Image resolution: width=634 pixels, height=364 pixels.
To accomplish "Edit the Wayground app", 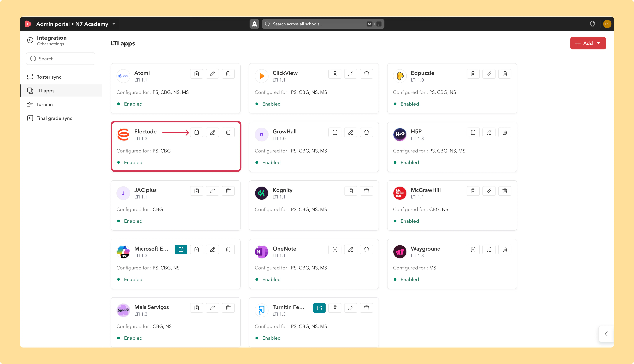I will tap(489, 249).
